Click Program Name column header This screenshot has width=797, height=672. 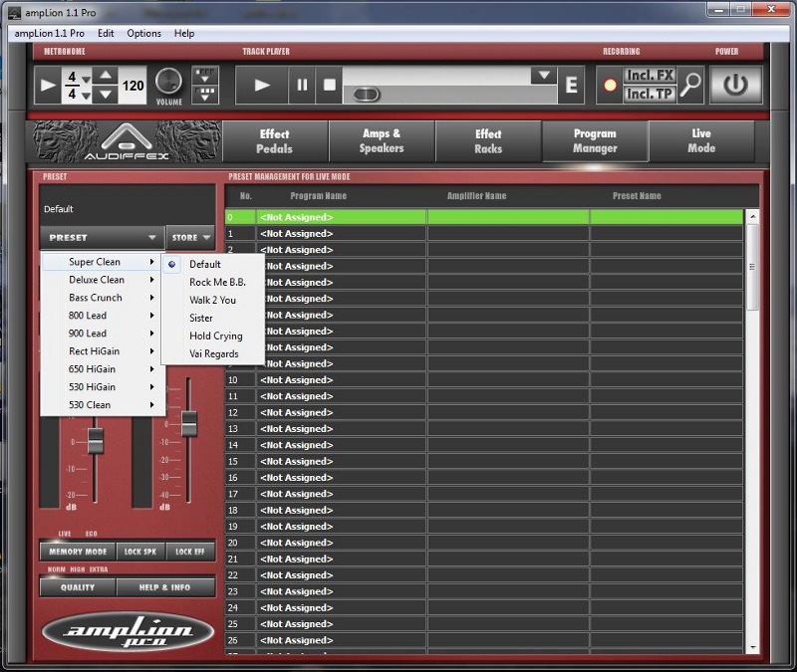coord(318,195)
